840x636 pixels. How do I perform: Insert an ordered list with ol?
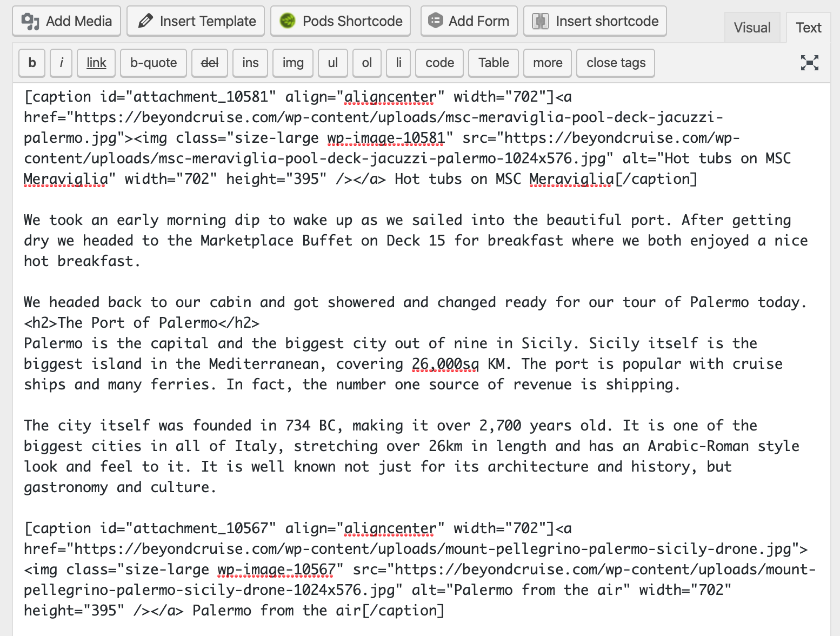[x=366, y=63]
